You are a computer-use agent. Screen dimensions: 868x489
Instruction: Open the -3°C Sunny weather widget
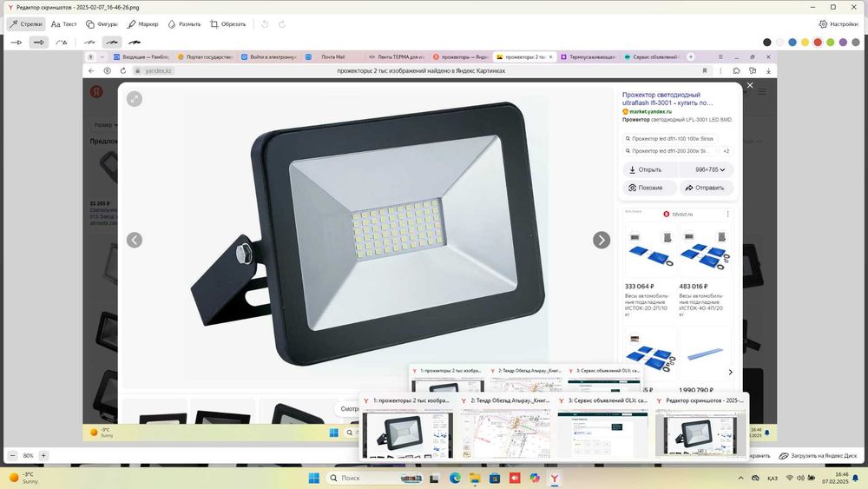pos(23,478)
